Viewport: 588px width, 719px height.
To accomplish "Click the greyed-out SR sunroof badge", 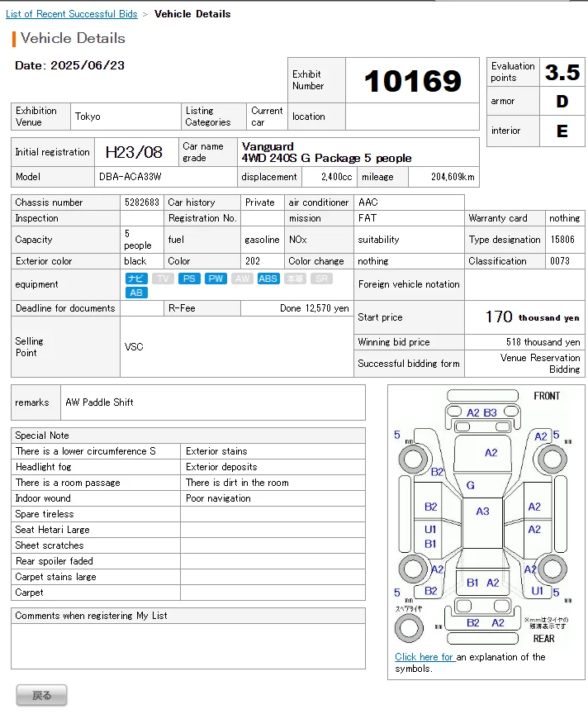I will 320,279.
